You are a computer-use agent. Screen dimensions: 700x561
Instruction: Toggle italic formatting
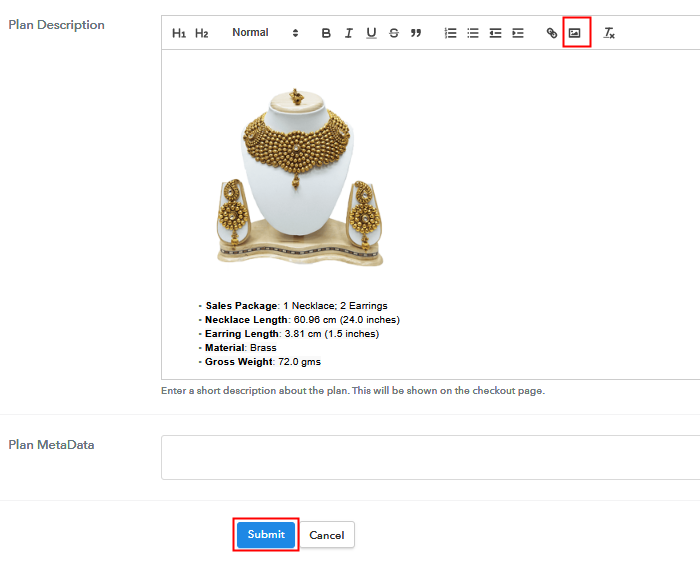(349, 33)
